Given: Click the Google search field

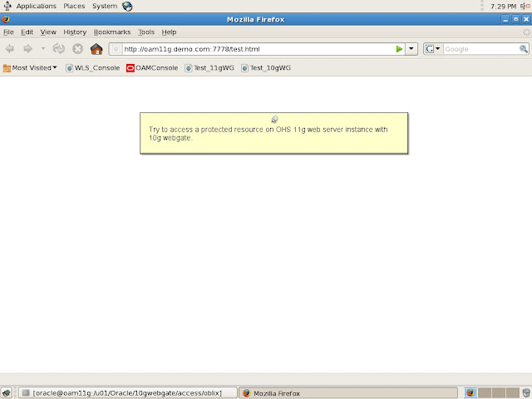Looking at the screenshot, I should 480,49.
